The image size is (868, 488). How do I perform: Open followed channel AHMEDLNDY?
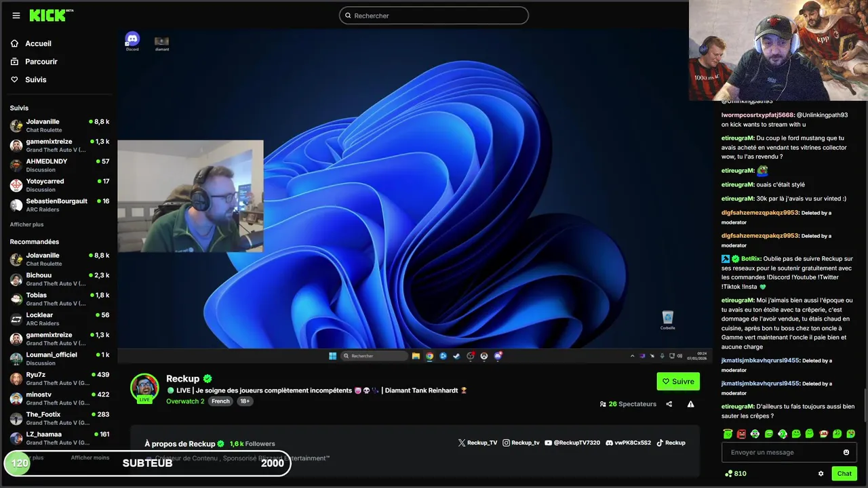(59, 165)
